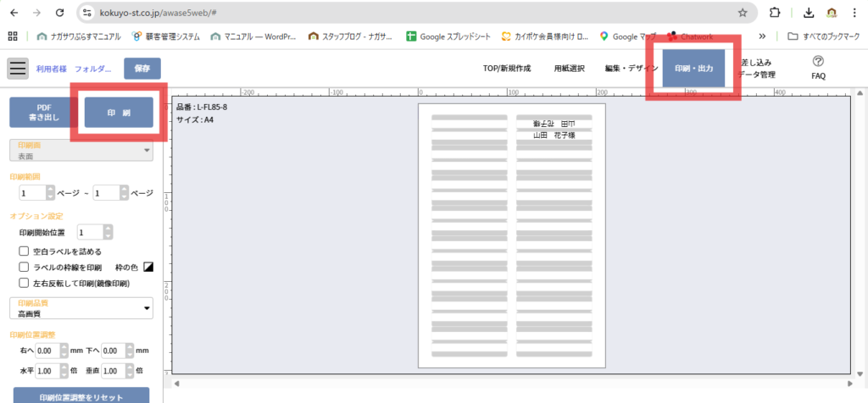Open Chrome three-dot menu

(x=854, y=13)
